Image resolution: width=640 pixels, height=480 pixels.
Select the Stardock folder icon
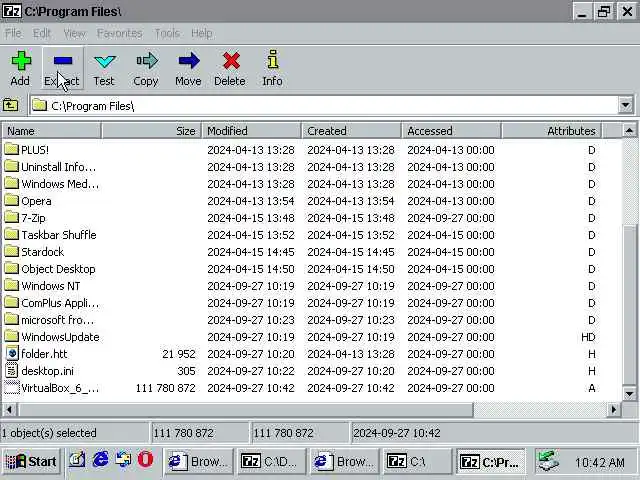click(11, 251)
